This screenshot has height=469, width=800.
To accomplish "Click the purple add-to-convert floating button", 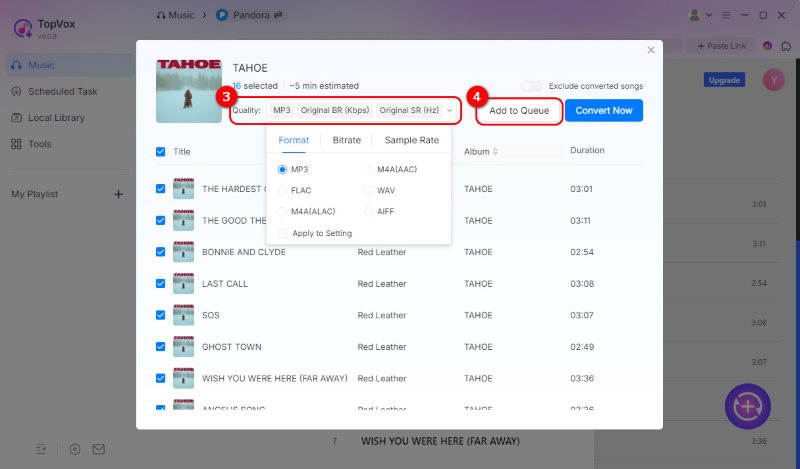I will point(748,406).
